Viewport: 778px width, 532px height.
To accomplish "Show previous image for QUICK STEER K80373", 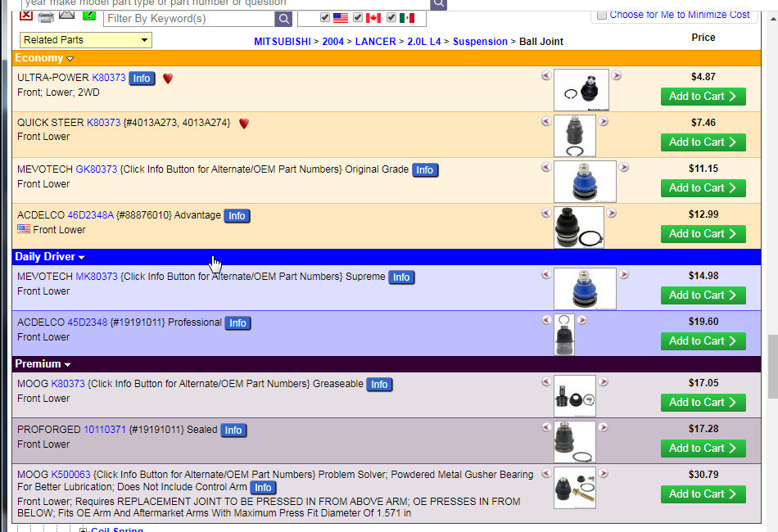I will coord(546,121).
